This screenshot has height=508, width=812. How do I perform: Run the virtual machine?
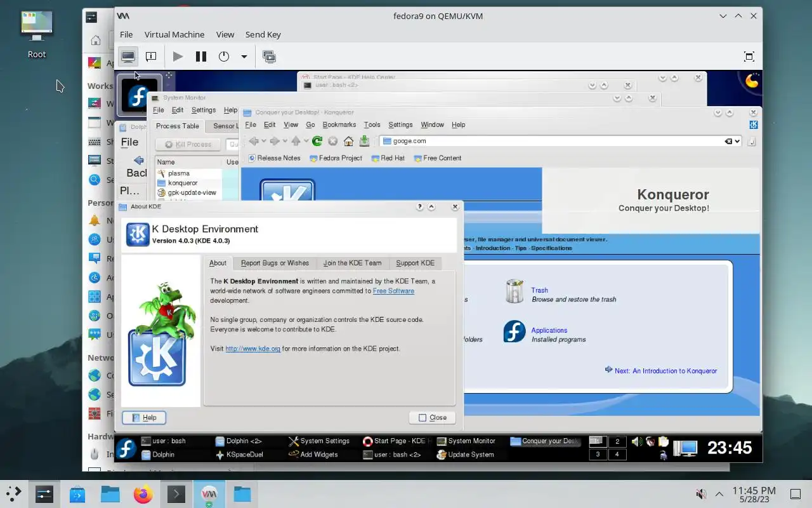(178, 57)
